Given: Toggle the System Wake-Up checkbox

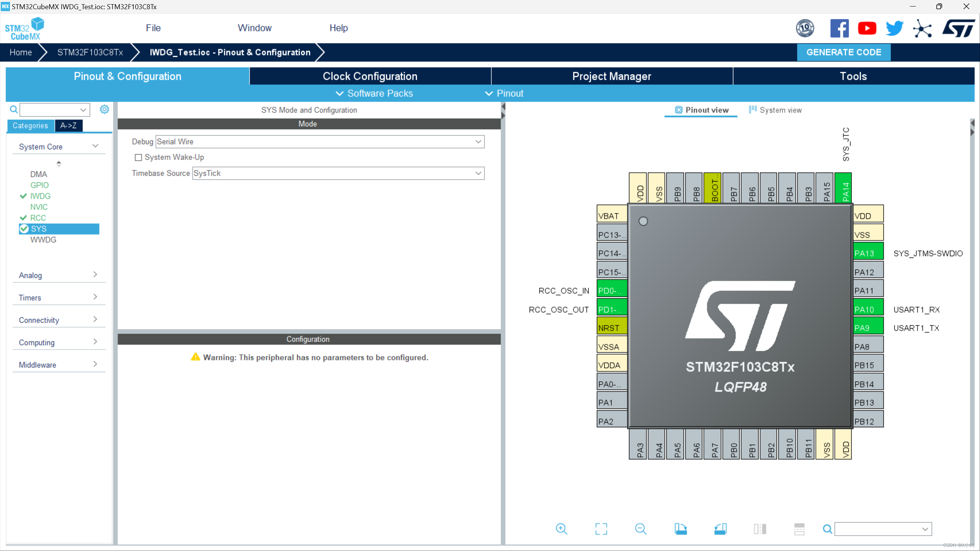Looking at the screenshot, I should (139, 157).
